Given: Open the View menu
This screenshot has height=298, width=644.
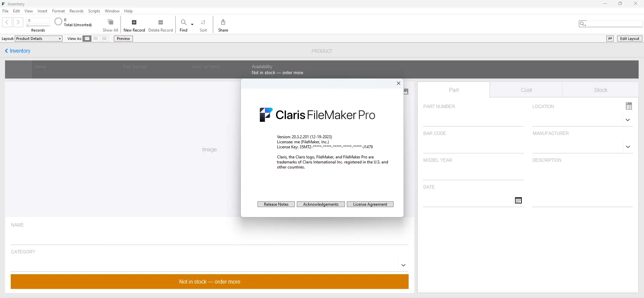Looking at the screenshot, I should [x=29, y=11].
